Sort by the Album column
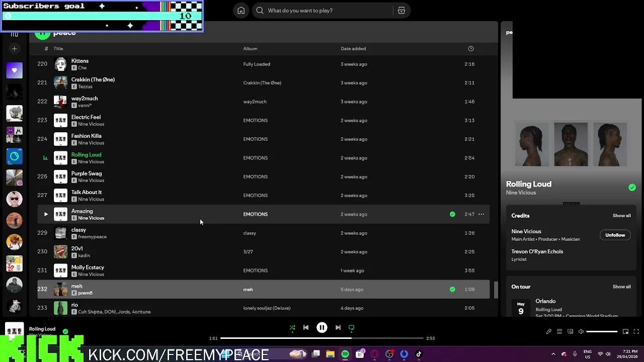 pyautogui.click(x=250, y=49)
